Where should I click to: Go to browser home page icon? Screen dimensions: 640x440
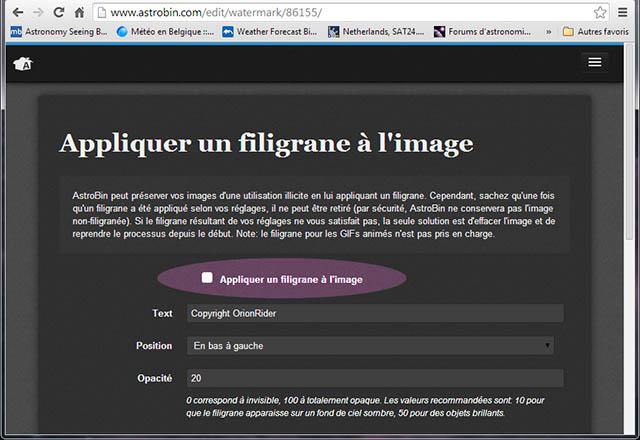pyautogui.click(x=79, y=13)
